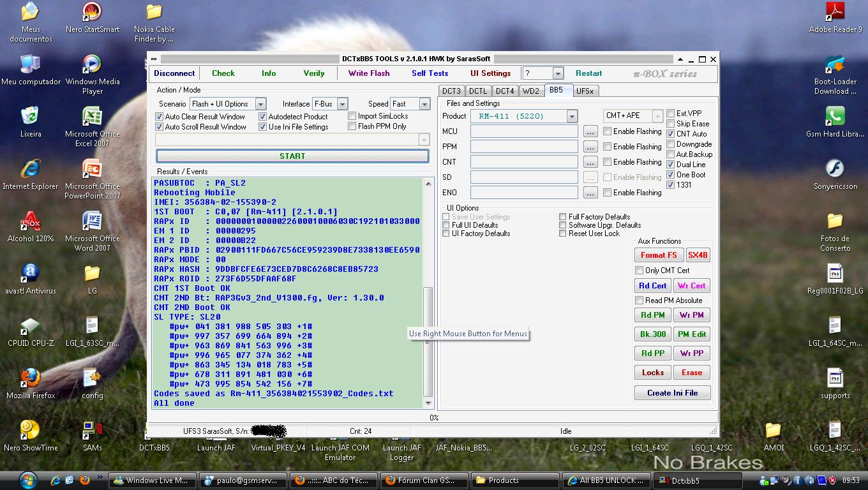Open the CMT+APE dropdown

tap(657, 116)
